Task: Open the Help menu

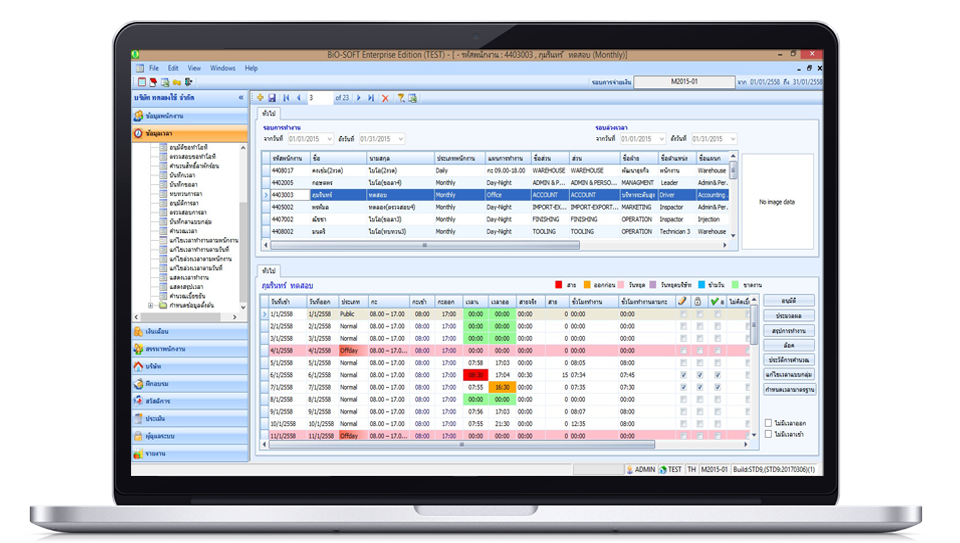Action: pyautogui.click(x=251, y=68)
